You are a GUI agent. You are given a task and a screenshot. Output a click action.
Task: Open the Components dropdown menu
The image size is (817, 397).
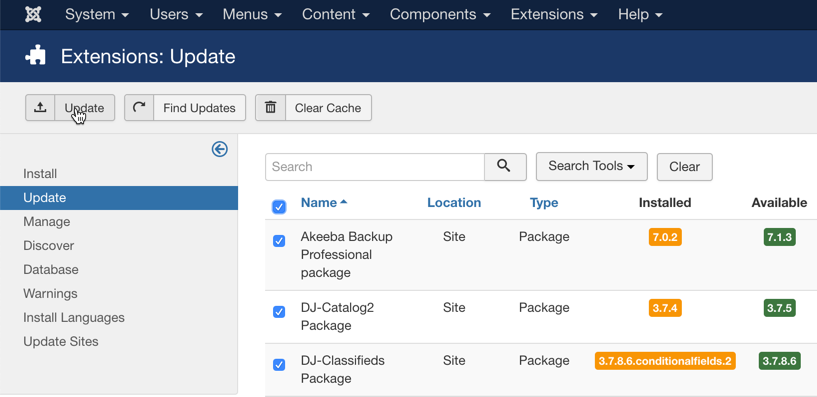tap(440, 15)
